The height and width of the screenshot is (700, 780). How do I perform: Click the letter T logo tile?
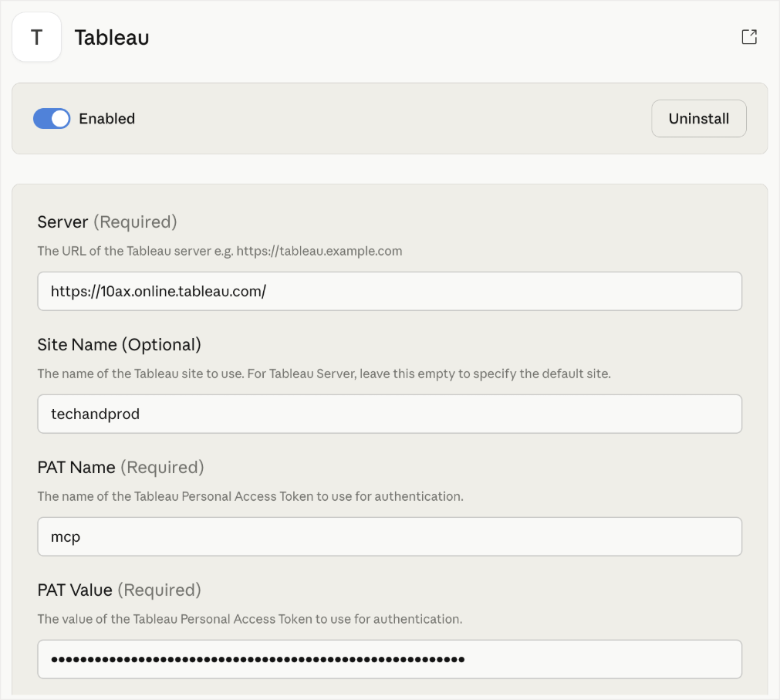(x=36, y=36)
